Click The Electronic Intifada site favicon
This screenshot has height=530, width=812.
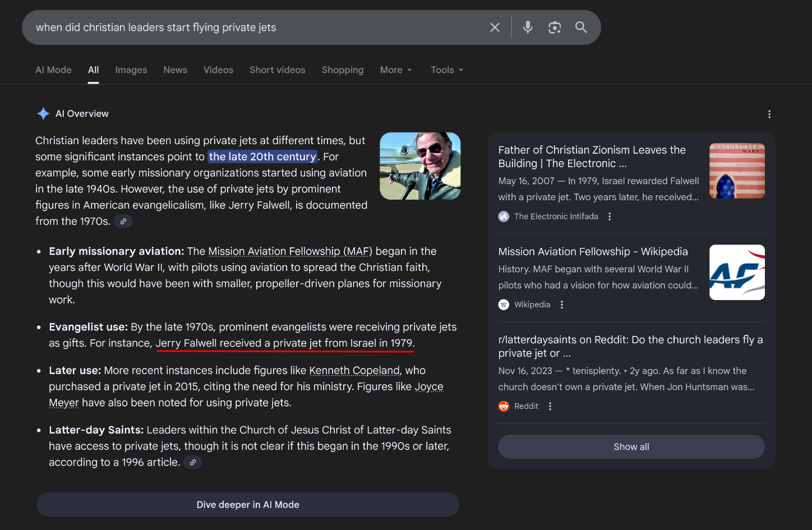(504, 216)
